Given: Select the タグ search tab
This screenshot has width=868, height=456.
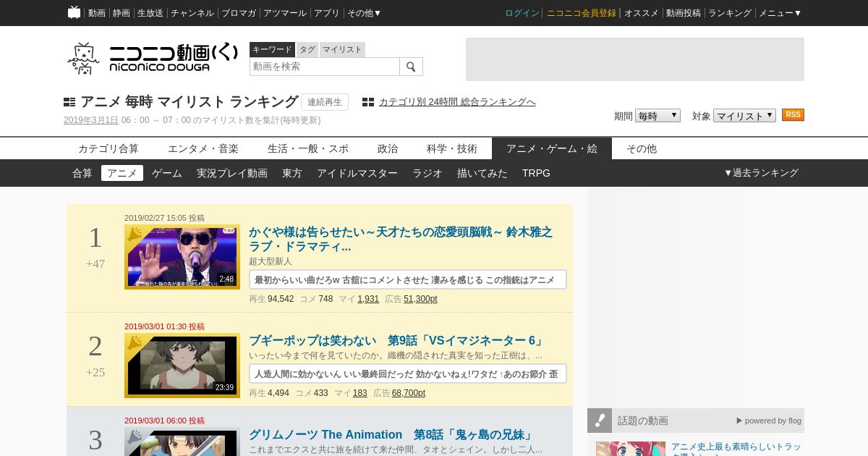Looking at the screenshot, I should pyautogui.click(x=307, y=49).
